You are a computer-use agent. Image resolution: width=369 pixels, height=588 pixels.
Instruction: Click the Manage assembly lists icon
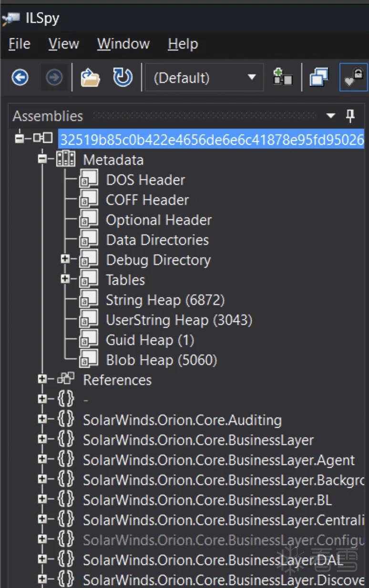282,77
